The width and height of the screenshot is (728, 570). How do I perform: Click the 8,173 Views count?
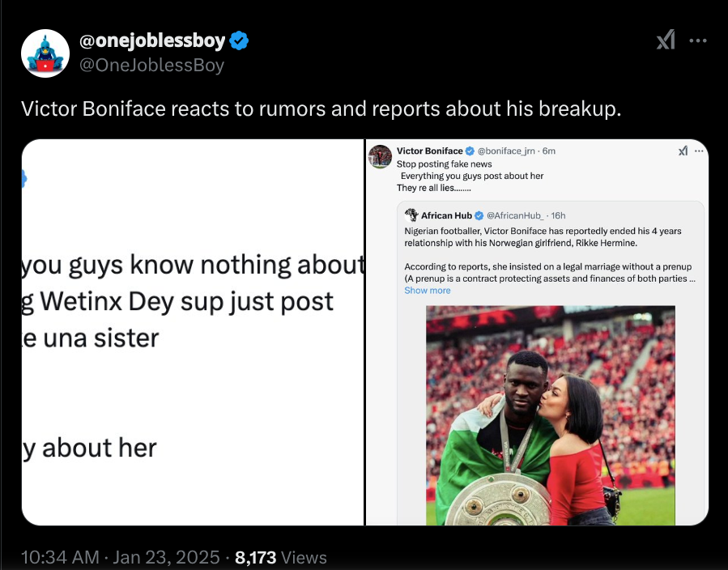pos(281,557)
